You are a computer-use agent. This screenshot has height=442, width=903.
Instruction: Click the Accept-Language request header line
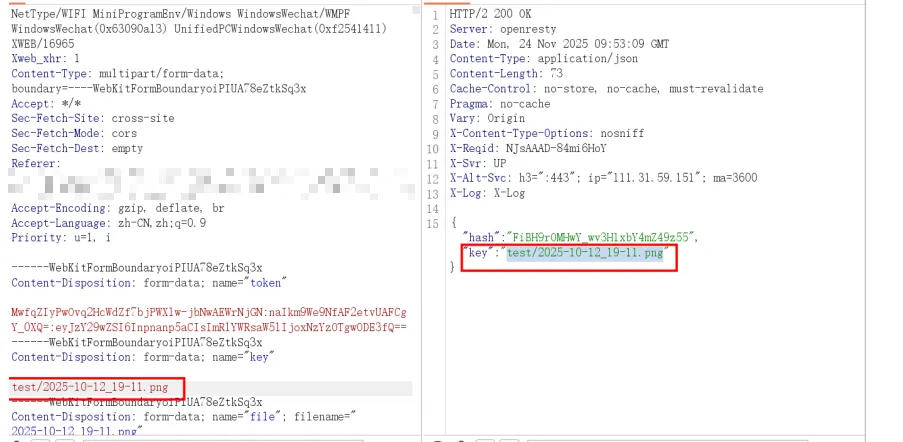tap(108, 223)
